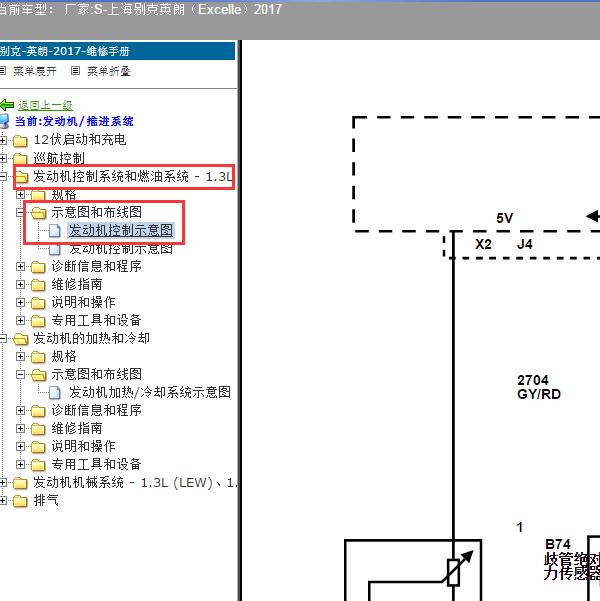The width and height of the screenshot is (600, 601).
Task: Open the 排气 tree item
Action: click(x=46, y=500)
